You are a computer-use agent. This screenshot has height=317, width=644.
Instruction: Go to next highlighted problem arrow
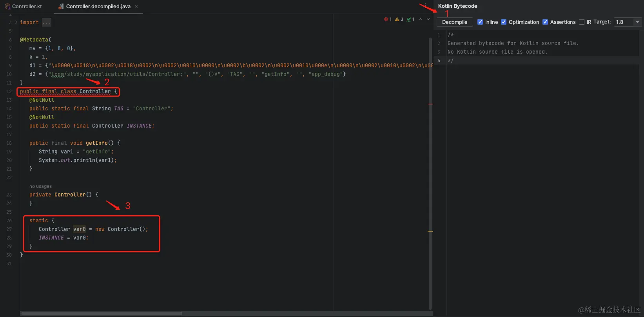click(x=428, y=19)
